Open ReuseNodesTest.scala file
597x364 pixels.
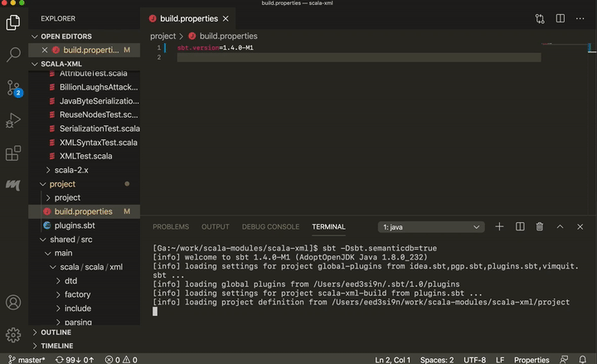pos(84,114)
